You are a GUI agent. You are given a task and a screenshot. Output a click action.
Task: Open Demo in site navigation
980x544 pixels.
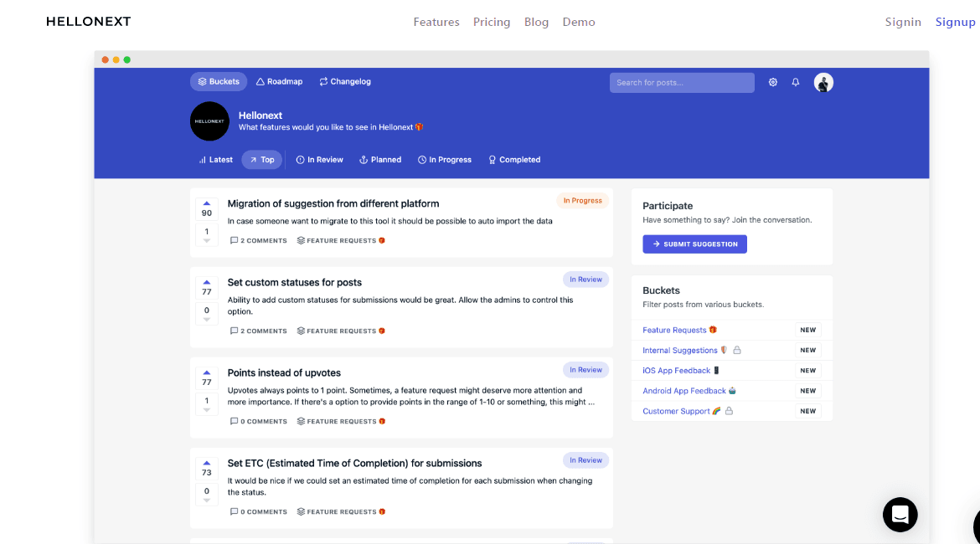(579, 22)
